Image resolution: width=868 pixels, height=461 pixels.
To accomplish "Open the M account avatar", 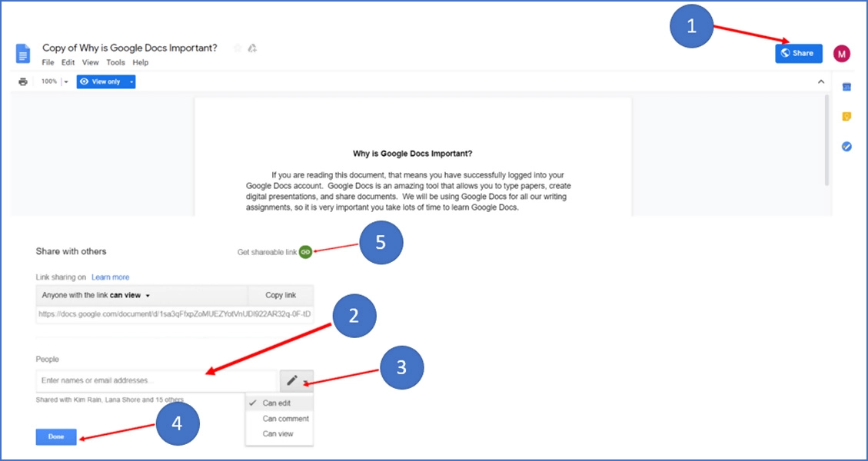I will click(x=841, y=54).
